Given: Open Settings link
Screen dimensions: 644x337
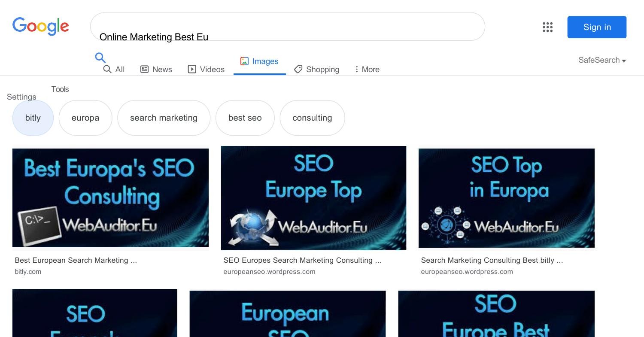Looking at the screenshot, I should tap(21, 97).
